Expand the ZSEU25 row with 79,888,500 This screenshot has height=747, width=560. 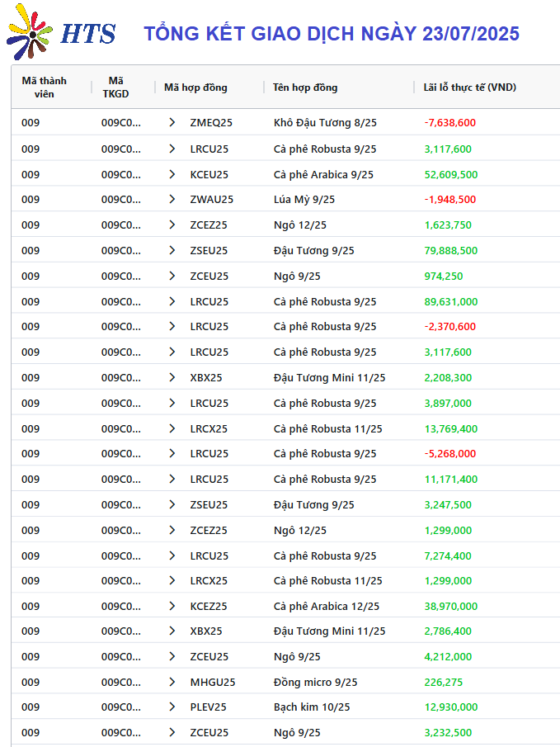tap(172, 250)
